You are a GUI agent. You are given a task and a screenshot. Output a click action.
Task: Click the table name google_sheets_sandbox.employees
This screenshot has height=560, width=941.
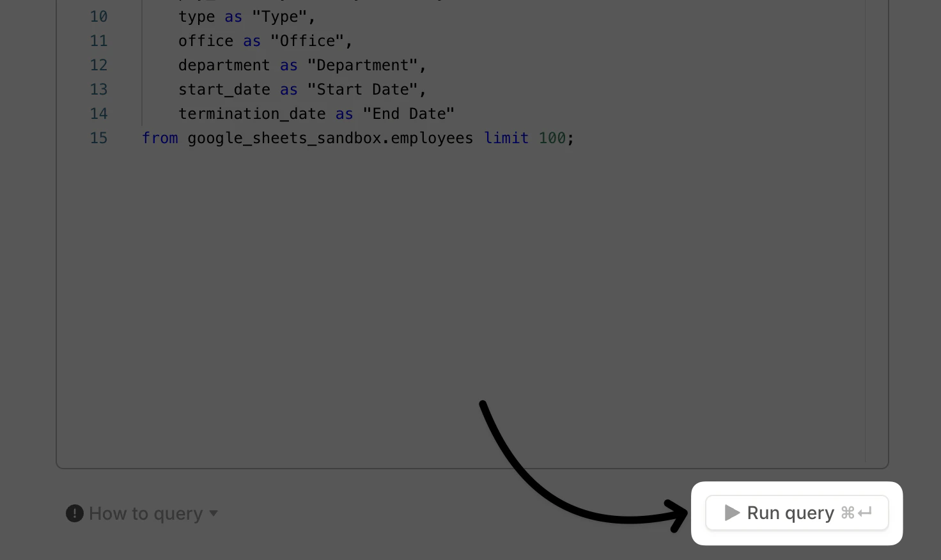330,137
